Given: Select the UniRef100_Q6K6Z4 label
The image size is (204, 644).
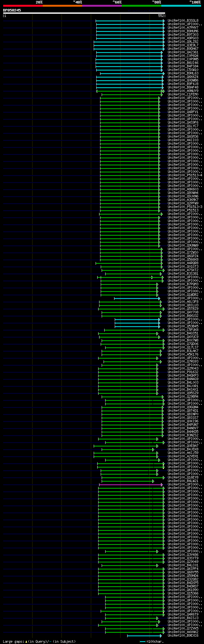Looking at the screenshot, I should [x=183, y=77].
